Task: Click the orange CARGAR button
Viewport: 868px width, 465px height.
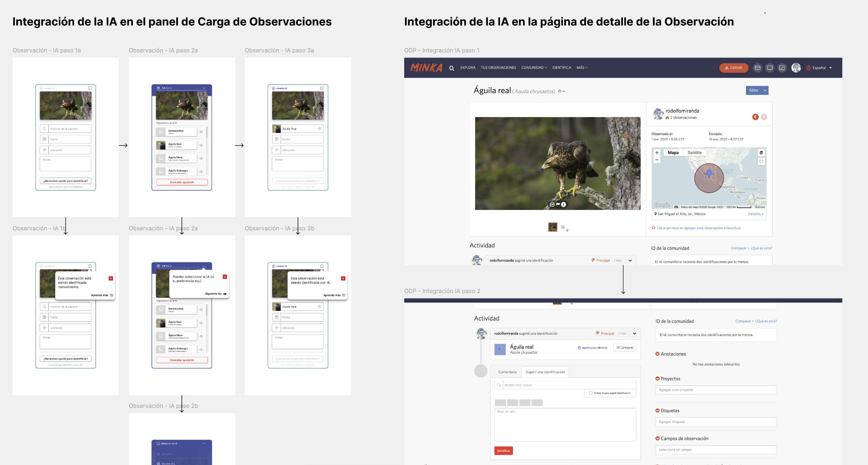Action: point(733,68)
